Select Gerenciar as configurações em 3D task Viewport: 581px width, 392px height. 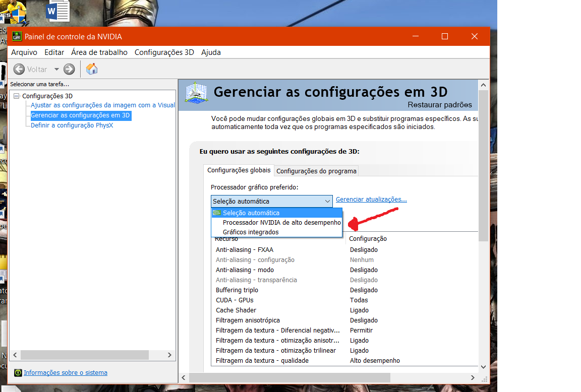[x=80, y=115]
